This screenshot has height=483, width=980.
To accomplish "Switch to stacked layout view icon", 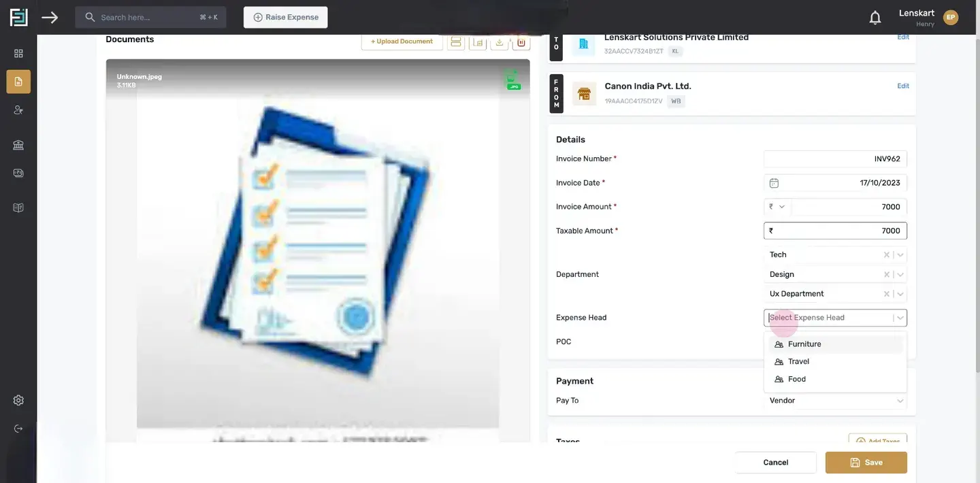I will 456,42.
